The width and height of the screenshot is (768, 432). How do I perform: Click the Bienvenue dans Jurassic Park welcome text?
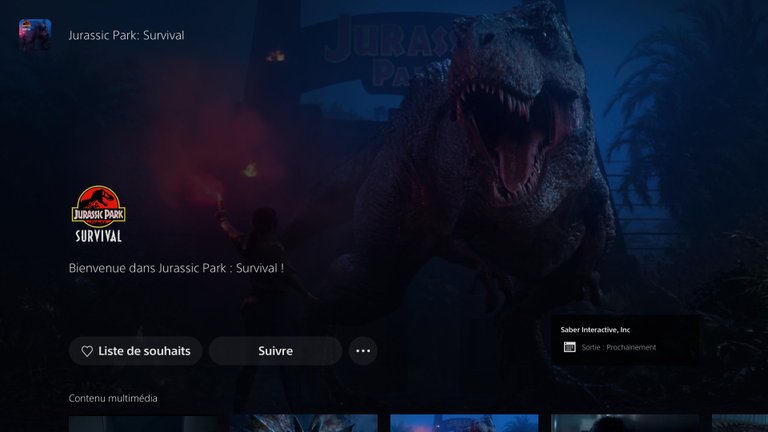point(176,268)
